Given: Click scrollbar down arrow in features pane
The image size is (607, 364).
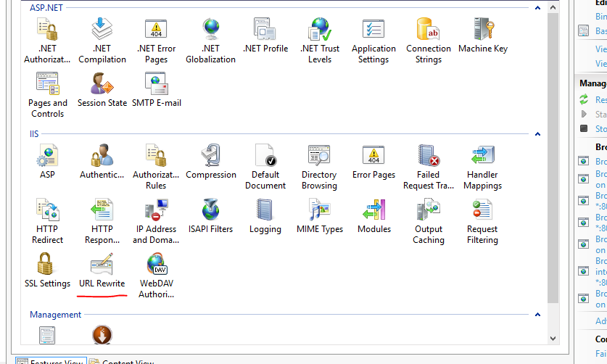Looking at the screenshot, I should coord(553,339).
